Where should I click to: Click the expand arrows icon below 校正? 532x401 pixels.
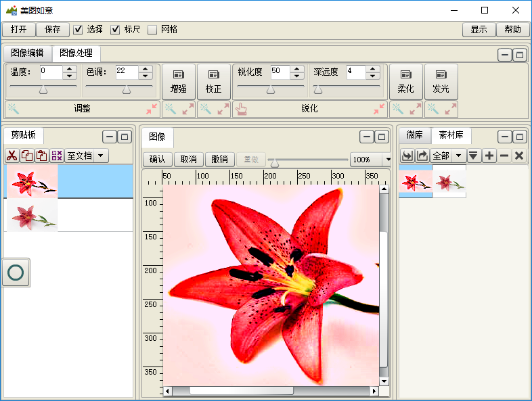[x=223, y=109]
